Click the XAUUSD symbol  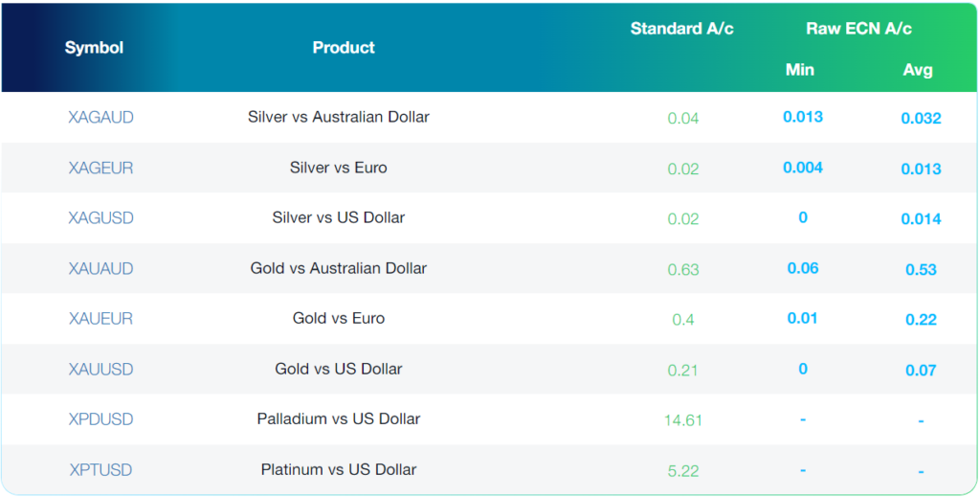click(100, 369)
